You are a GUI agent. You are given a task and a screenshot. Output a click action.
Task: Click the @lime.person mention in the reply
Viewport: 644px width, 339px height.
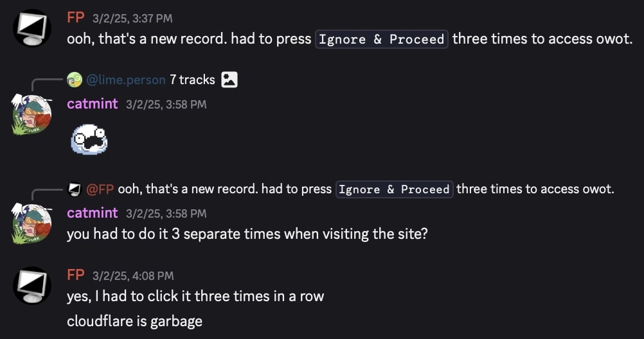(x=125, y=80)
